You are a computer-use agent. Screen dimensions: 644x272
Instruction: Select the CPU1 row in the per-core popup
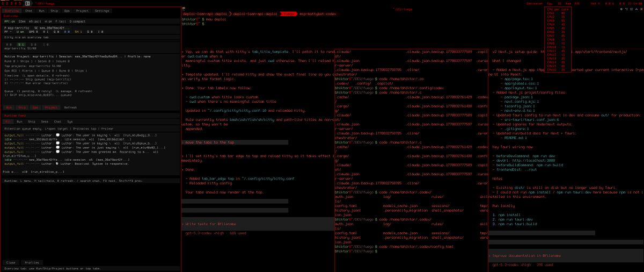[555, 13]
